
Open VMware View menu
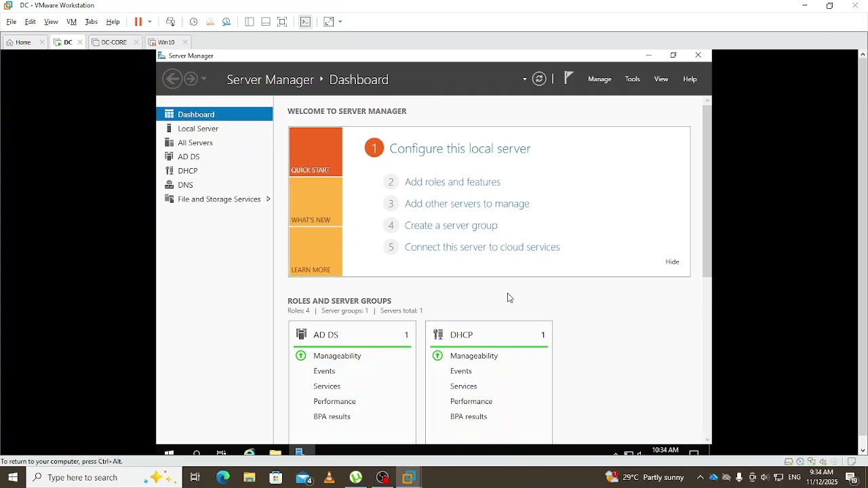(51, 22)
